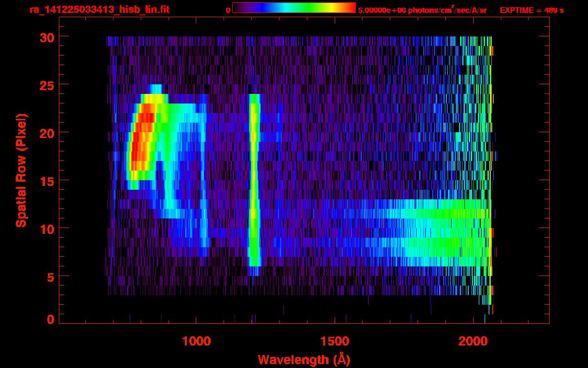
Task: Click the 5.00000e+06 photons/cm²/sec/A/sr label
Action: click(x=422, y=10)
